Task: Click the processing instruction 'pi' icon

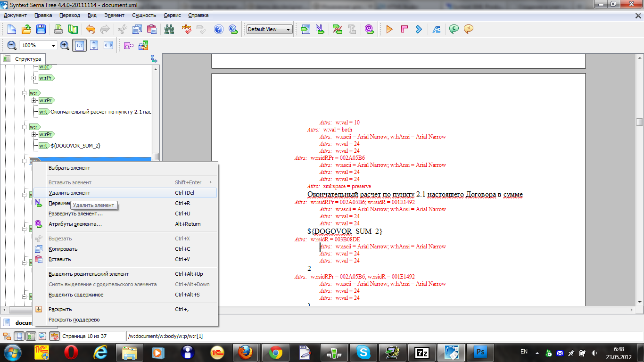Action: pos(468,29)
